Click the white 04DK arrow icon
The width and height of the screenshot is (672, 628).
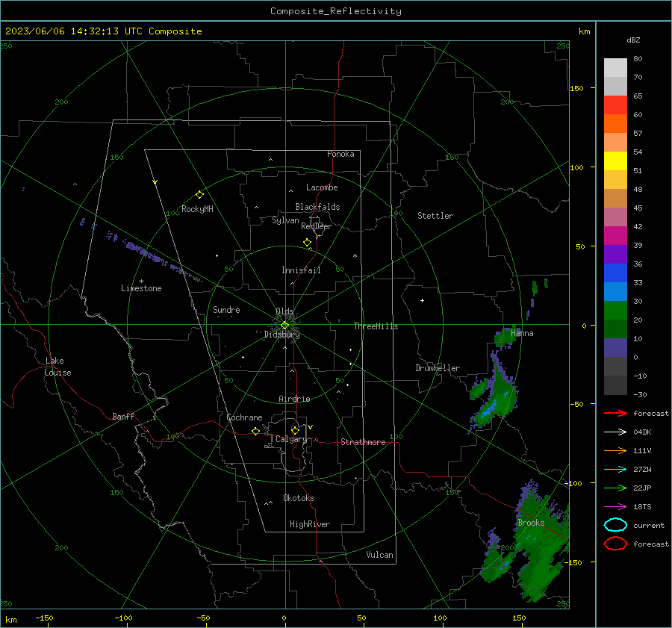click(x=615, y=432)
